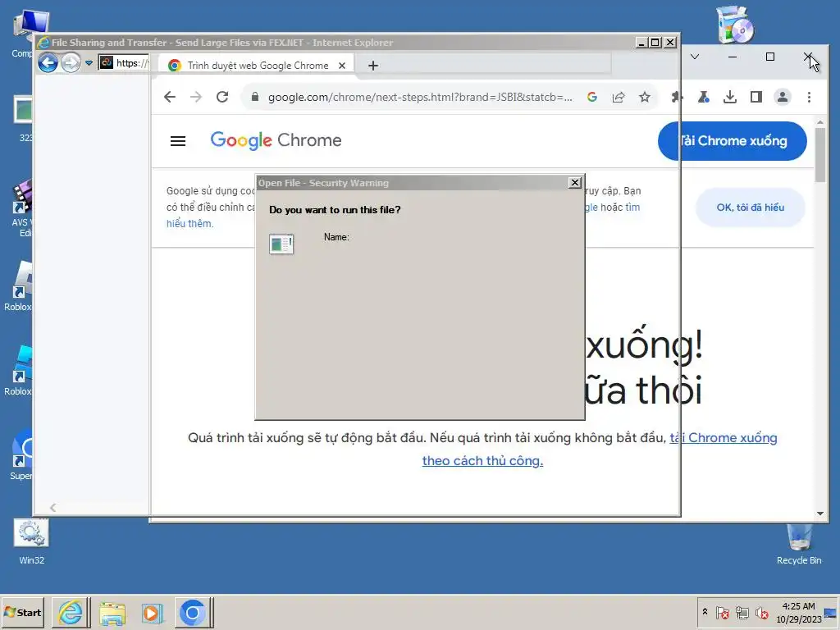Viewport: 840px width, 630px height.
Task: Open tab search chevron in Chrome title bar
Action: pos(695,57)
